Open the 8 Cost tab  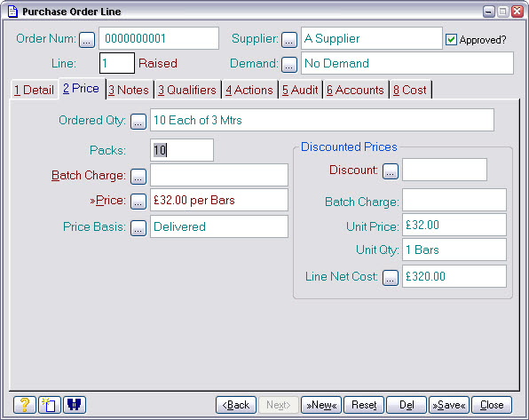[x=410, y=90]
